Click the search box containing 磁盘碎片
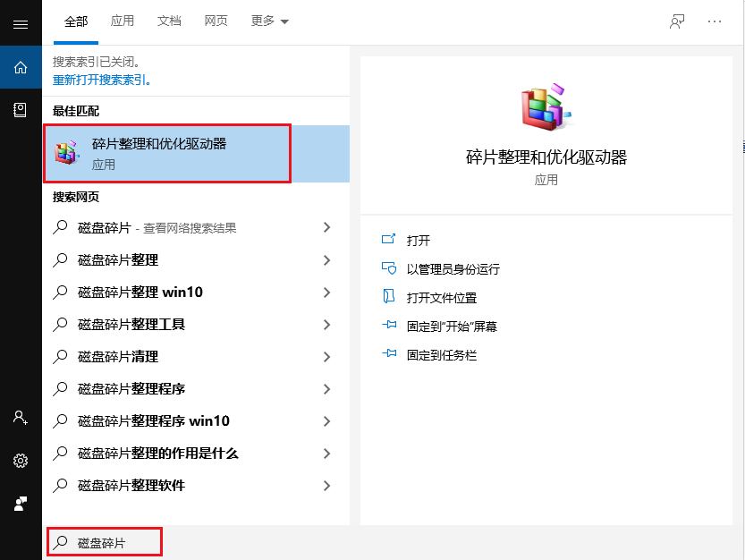745x560 pixels. click(105, 542)
